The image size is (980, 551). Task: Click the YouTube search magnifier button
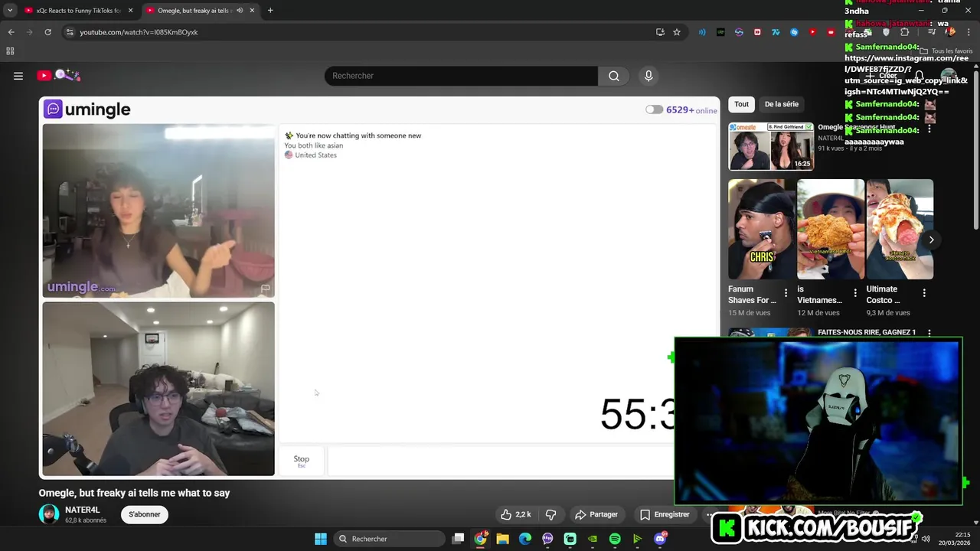coord(614,76)
